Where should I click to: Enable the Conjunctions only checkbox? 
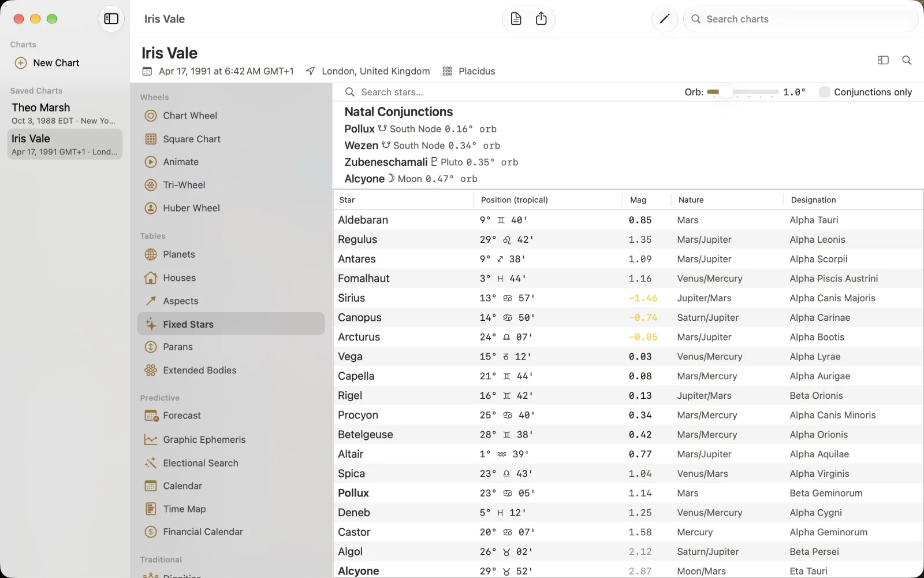[x=825, y=92]
